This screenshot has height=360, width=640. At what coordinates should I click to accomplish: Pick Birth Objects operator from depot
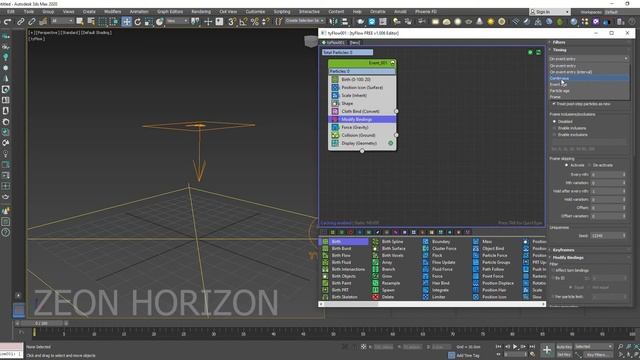click(343, 276)
